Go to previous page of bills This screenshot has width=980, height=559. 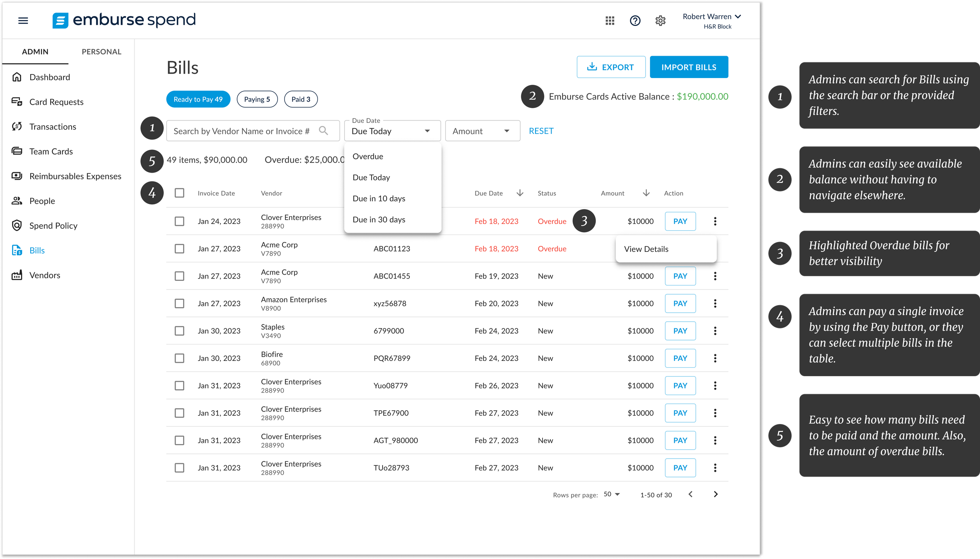pyautogui.click(x=690, y=494)
